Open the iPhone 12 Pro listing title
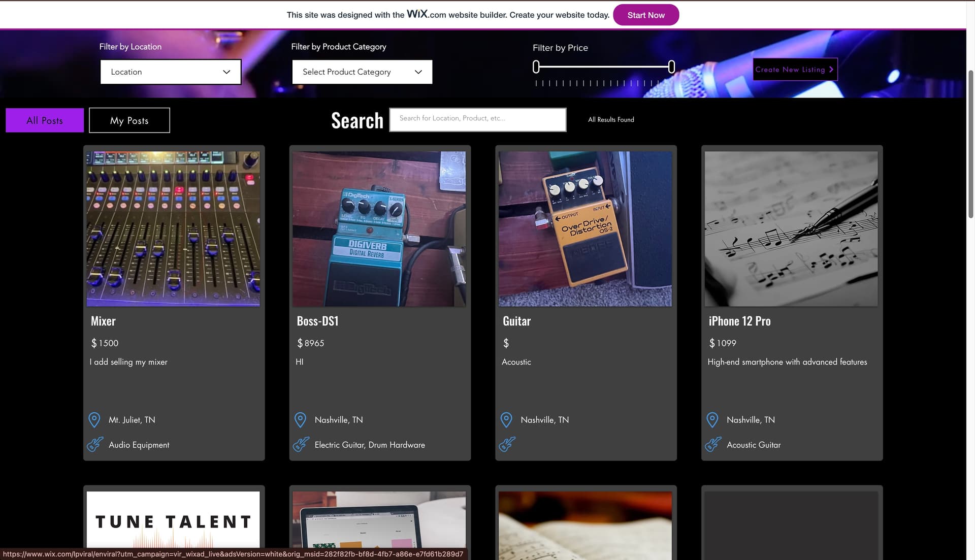975x560 pixels. [739, 321]
